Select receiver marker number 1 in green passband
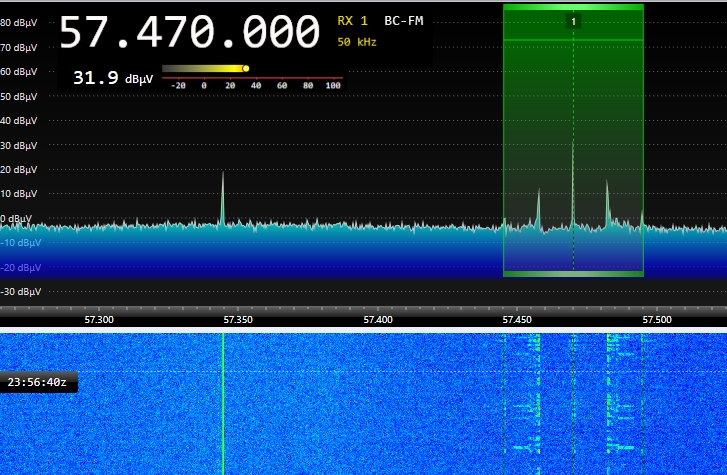Screen dimensions: 727x475 click(574, 21)
